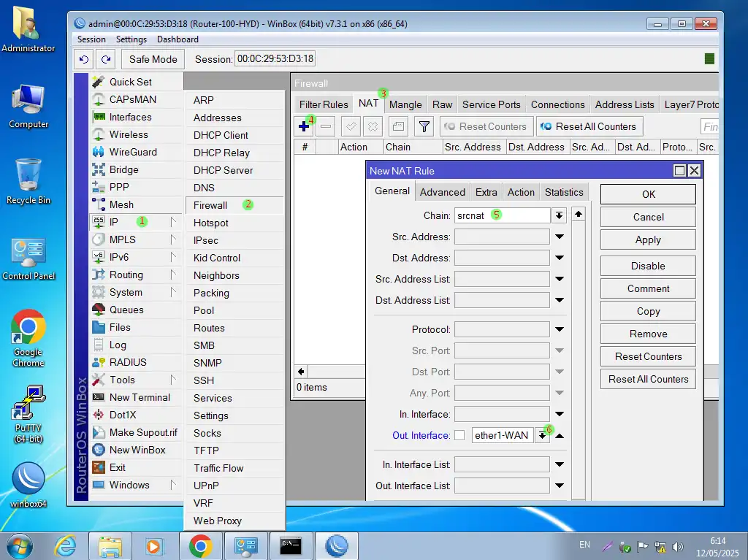The height and width of the screenshot is (560, 748).
Task: Expand the Protocol field
Action: click(x=560, y=329)
